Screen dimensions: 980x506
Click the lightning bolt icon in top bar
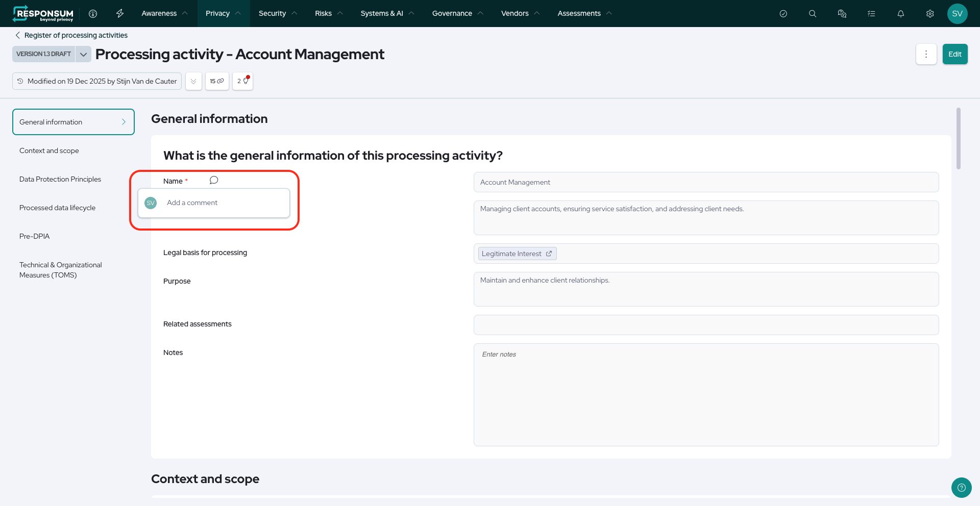(120, 13)
